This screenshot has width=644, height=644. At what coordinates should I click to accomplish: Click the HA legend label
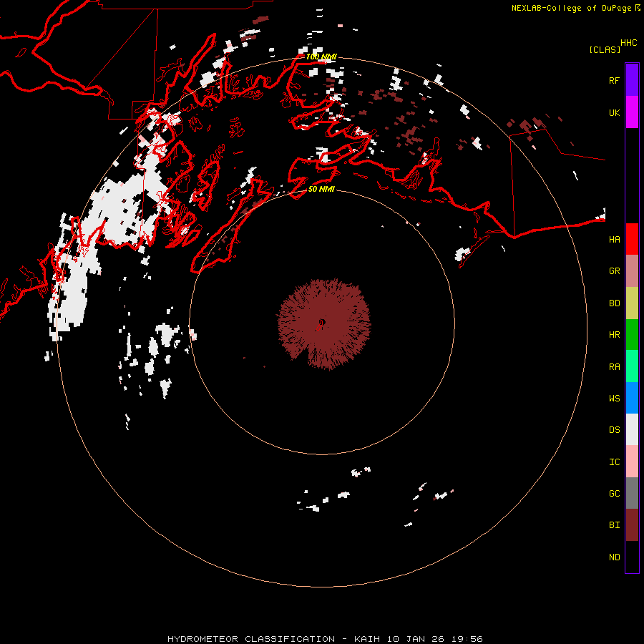pos(615,240)
